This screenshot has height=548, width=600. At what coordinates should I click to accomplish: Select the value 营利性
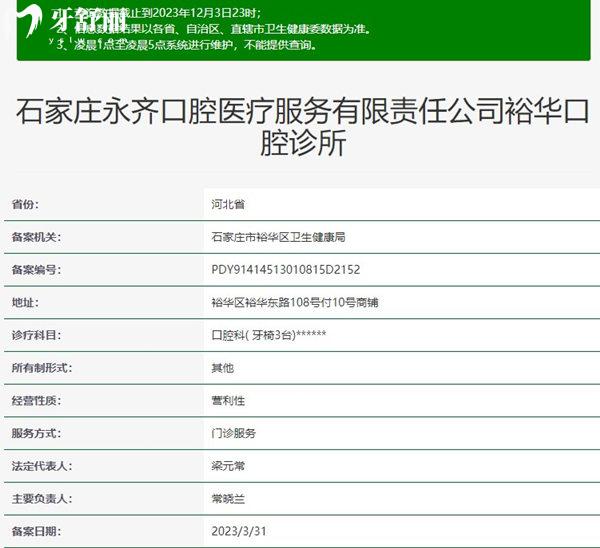pyautogui.click(x=228, y=401)
